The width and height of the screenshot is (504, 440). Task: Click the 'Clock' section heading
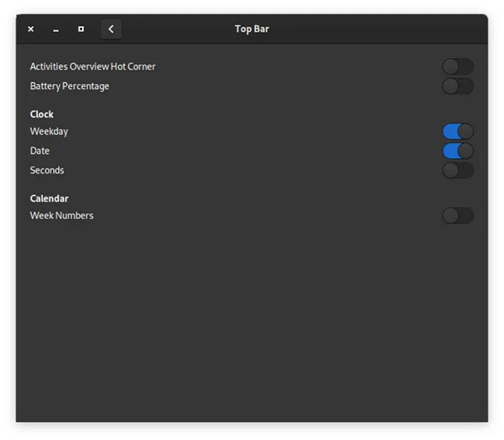(x=42, y=115)
